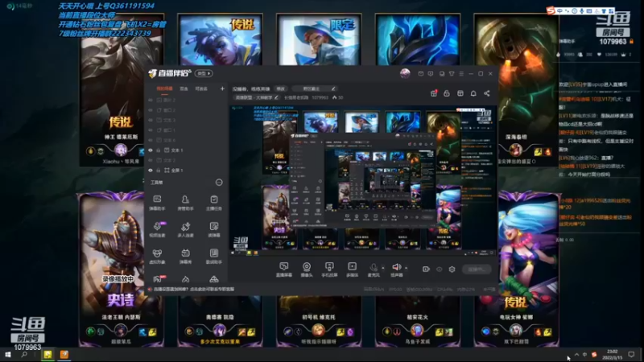Select the 法老王朝 内瑟斯 champion card
This screenshot has width=644, height=362.
pos(120,269)
